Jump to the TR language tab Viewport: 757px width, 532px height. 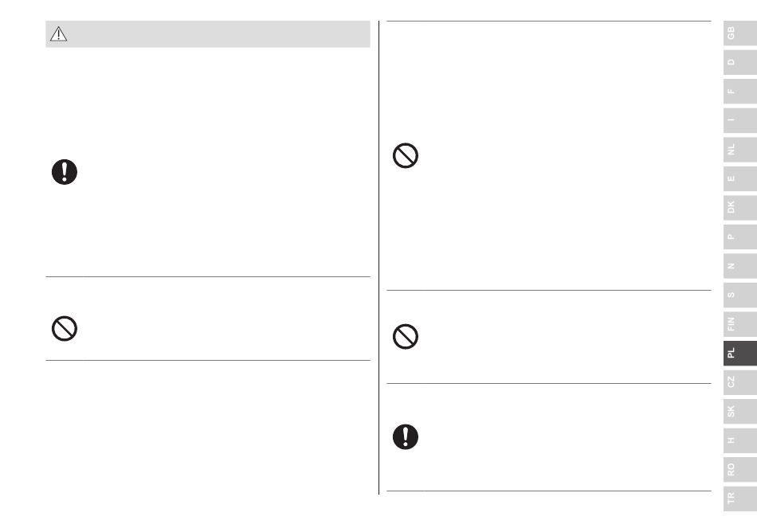coord(740,499)
